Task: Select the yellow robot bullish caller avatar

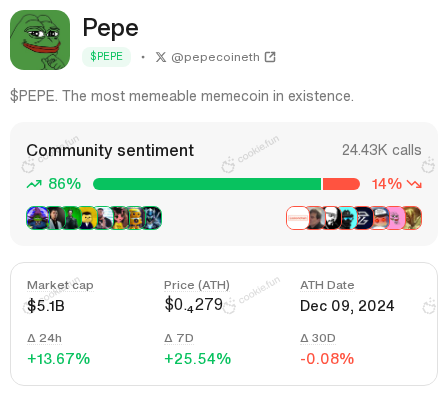Action: (135, 218)
